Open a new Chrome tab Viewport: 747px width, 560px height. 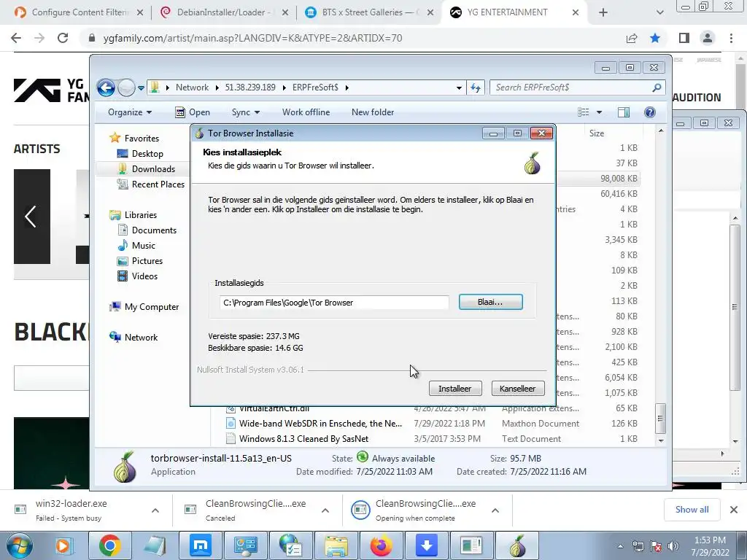603,12
